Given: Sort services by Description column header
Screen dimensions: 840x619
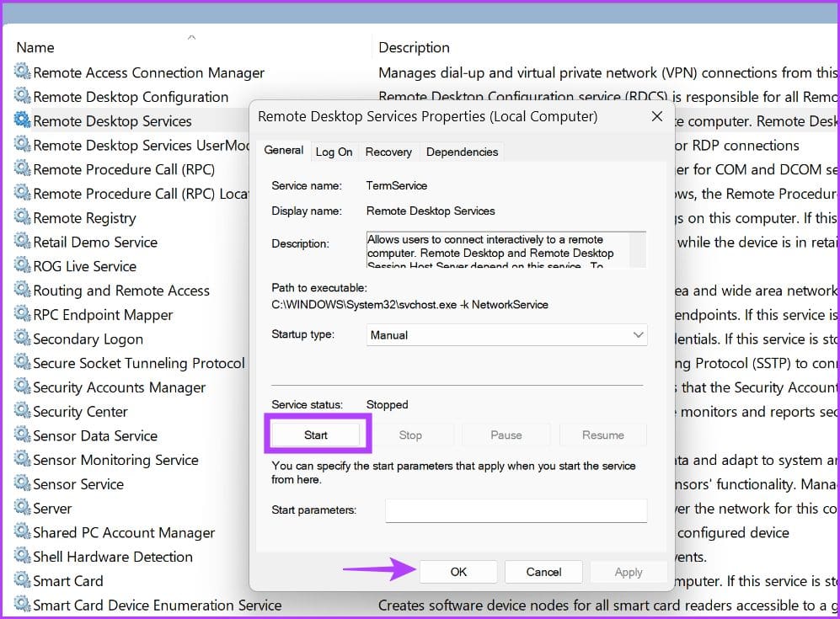Looking at the screenshot, I should tap(414, 48).
